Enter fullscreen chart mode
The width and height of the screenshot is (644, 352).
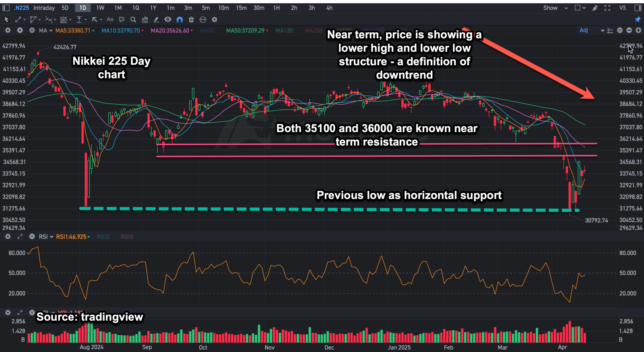[x=607, y=8]
